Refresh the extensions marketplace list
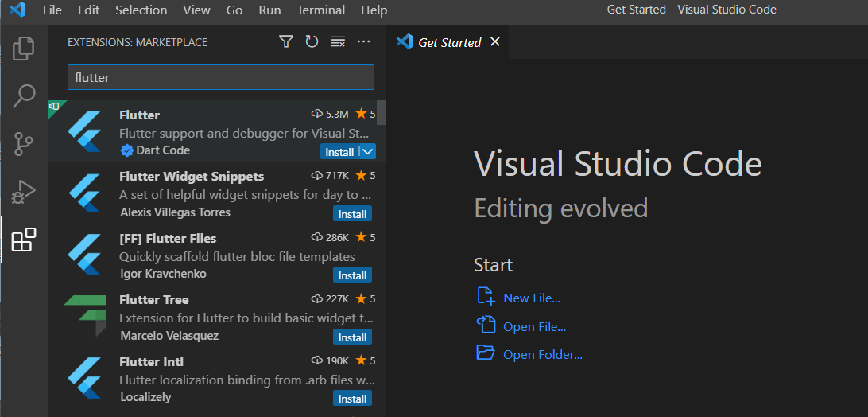The image size is (868, 417). point(312,41)
